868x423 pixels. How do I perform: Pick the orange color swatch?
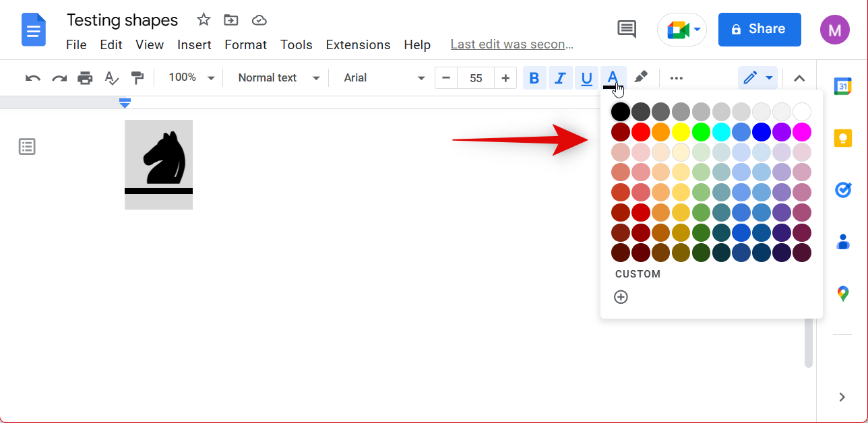661,132
